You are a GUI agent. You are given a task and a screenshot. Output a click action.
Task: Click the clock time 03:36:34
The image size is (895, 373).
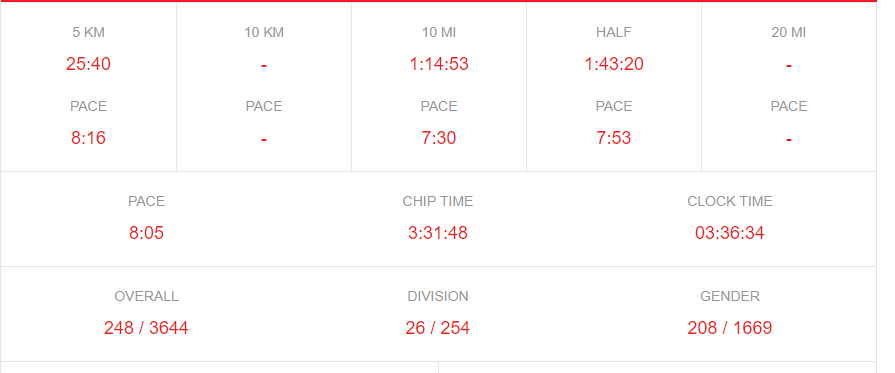[x=730, y=233]
